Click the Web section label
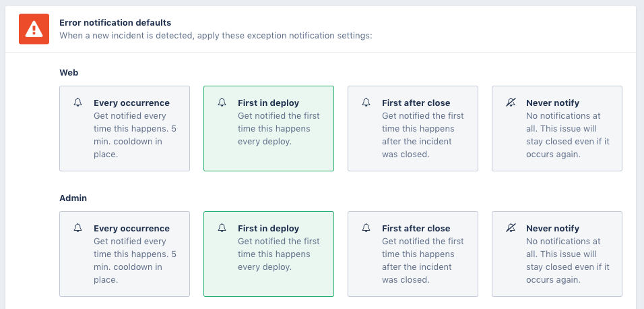This screenshot has height=309, width=644. click(69, 72)
